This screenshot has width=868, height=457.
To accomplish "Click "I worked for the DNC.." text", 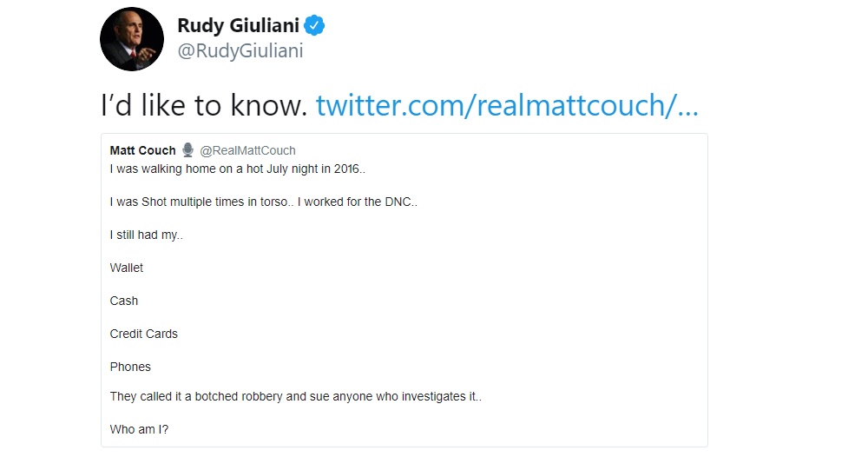I will pyautogui.click(x=358, y=202).
